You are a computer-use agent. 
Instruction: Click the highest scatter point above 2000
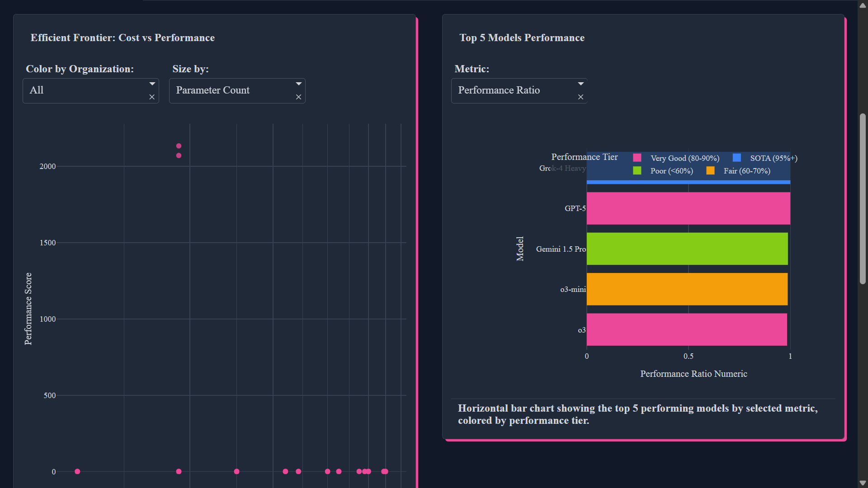pos(179,146)
